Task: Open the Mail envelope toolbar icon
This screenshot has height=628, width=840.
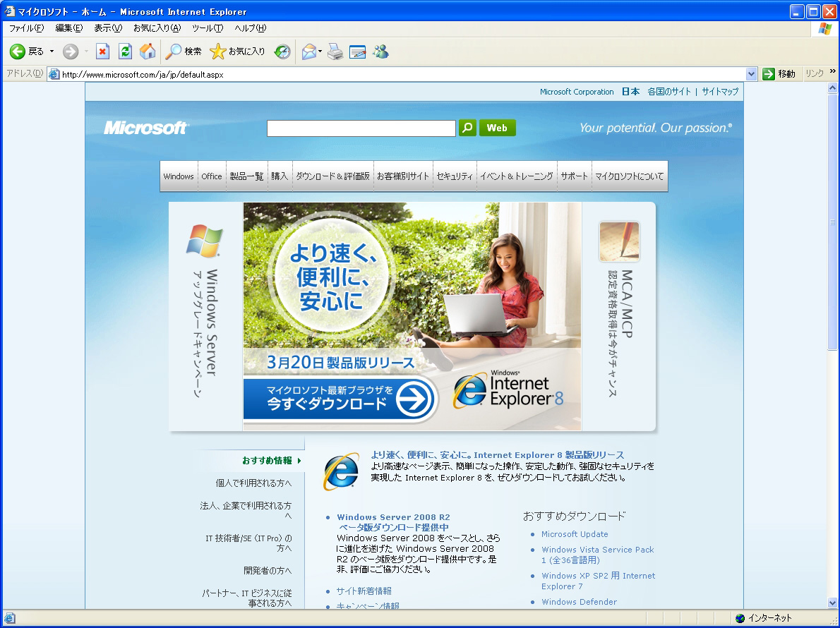Action: (308, 52)
